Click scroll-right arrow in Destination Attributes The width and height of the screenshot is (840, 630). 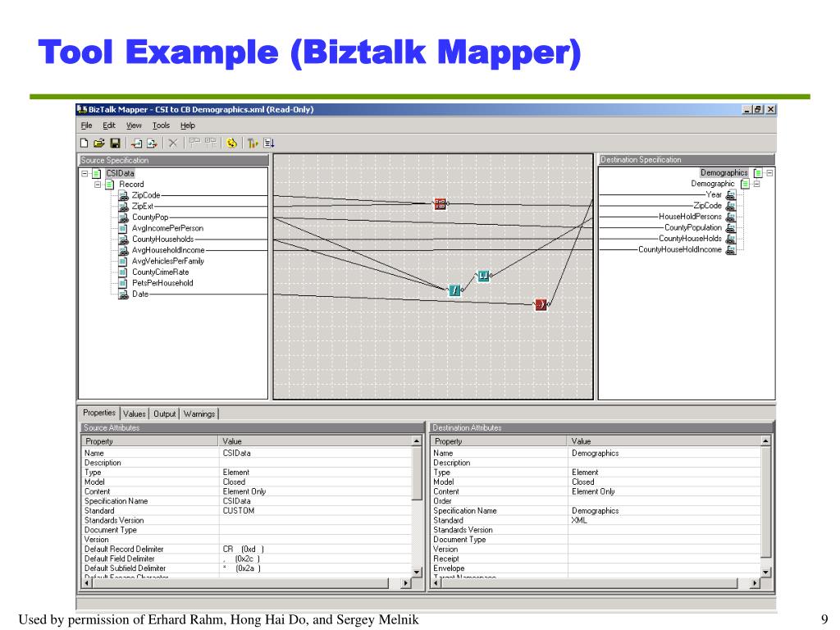point(756,583)
